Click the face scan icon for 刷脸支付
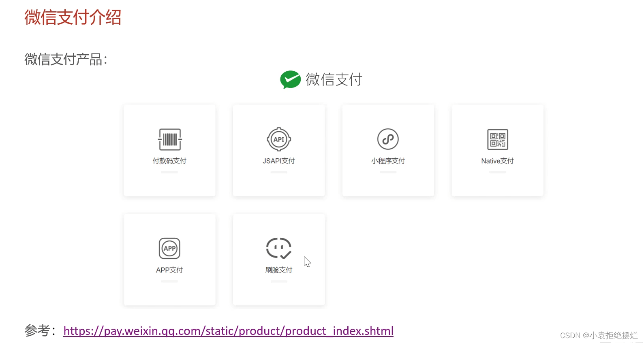 point(279,248)
